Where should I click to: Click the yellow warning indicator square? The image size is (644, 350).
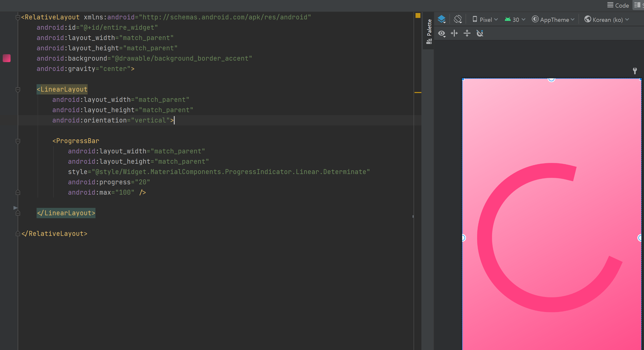[x=418, y=15]
